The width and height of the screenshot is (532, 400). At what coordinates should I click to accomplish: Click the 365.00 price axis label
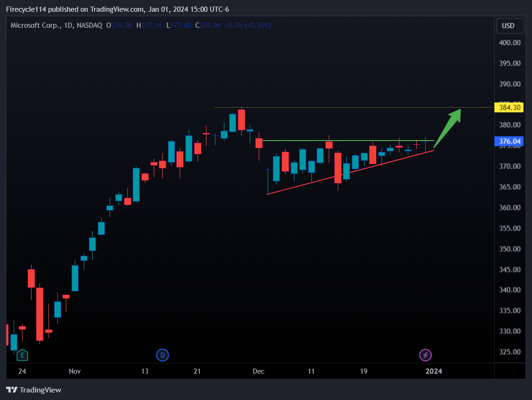point(509,187)
